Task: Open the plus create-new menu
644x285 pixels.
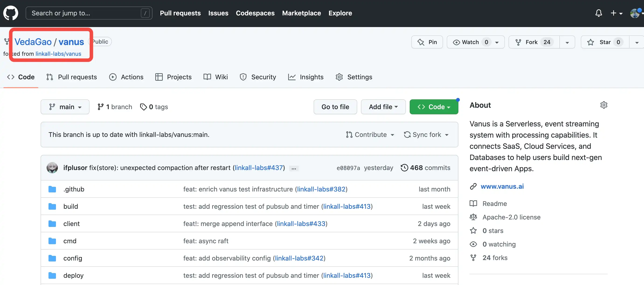Action: pos(616,13)
